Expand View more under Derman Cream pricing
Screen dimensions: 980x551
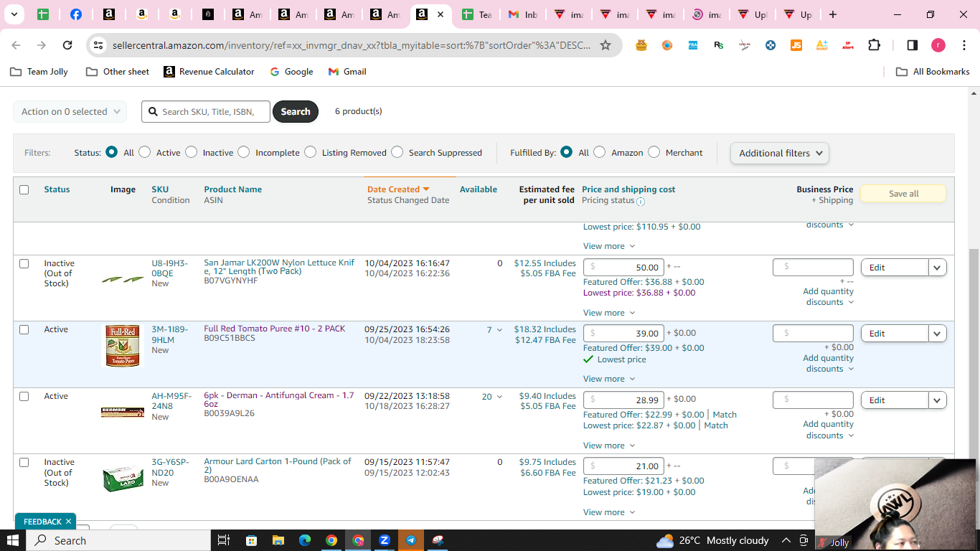pos(609,446)
